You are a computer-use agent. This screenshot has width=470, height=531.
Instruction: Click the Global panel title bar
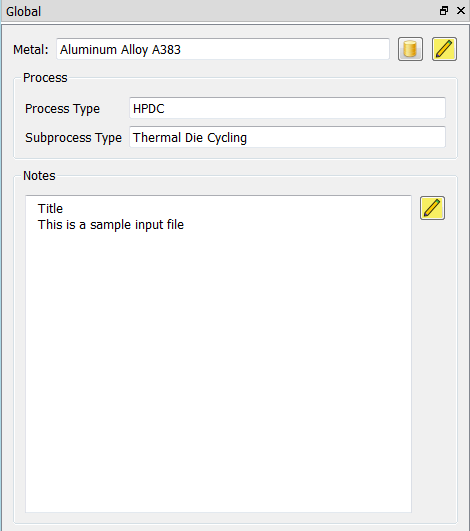point(220,11)
